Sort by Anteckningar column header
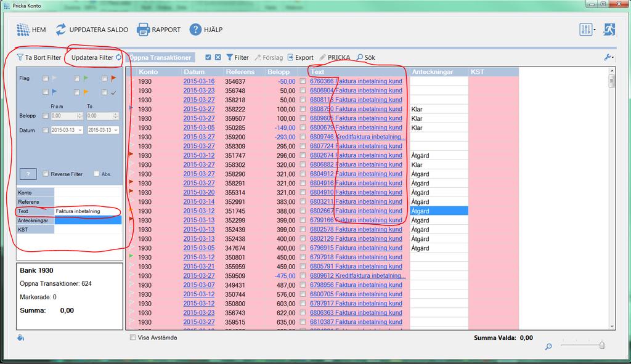 439,72
